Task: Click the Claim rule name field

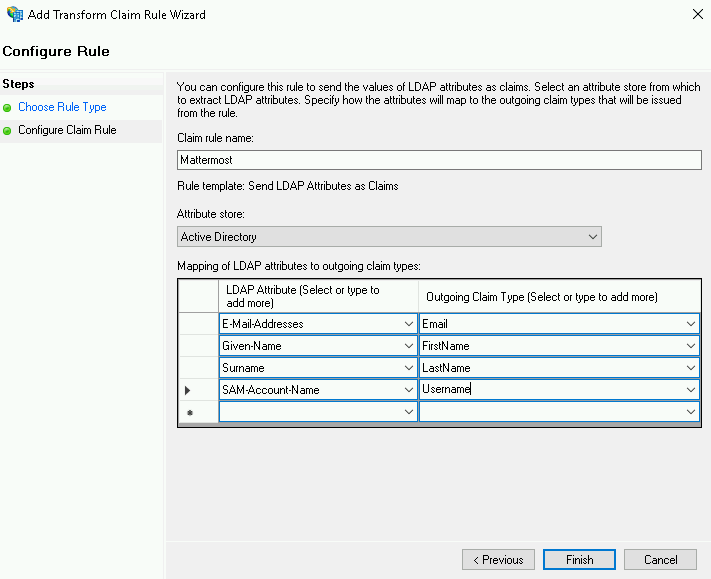Action: point(439,160)
